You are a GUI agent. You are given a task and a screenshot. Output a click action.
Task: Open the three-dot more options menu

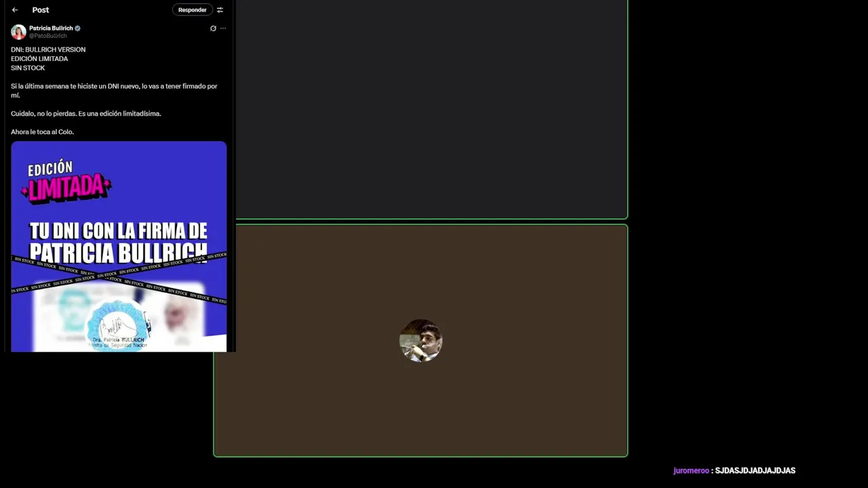223,28
